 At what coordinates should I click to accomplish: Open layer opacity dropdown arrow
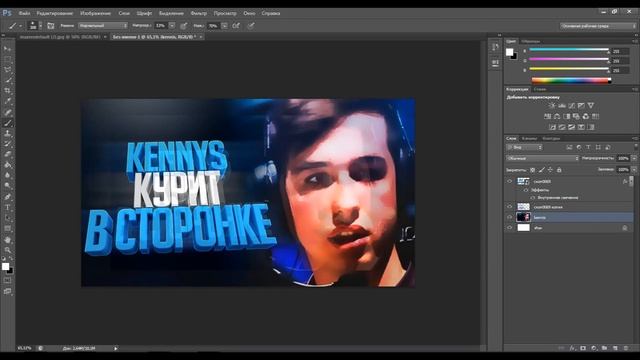click(x=634, y=158)
